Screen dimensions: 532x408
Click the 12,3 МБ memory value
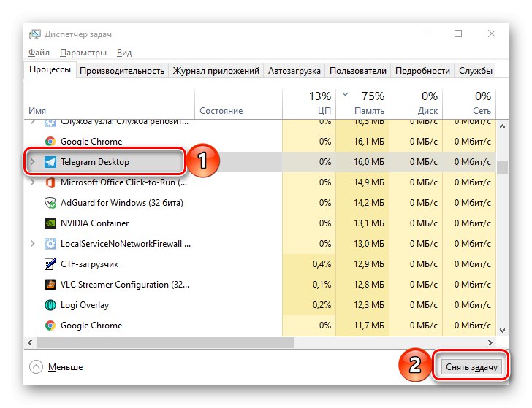pos(369,305)
